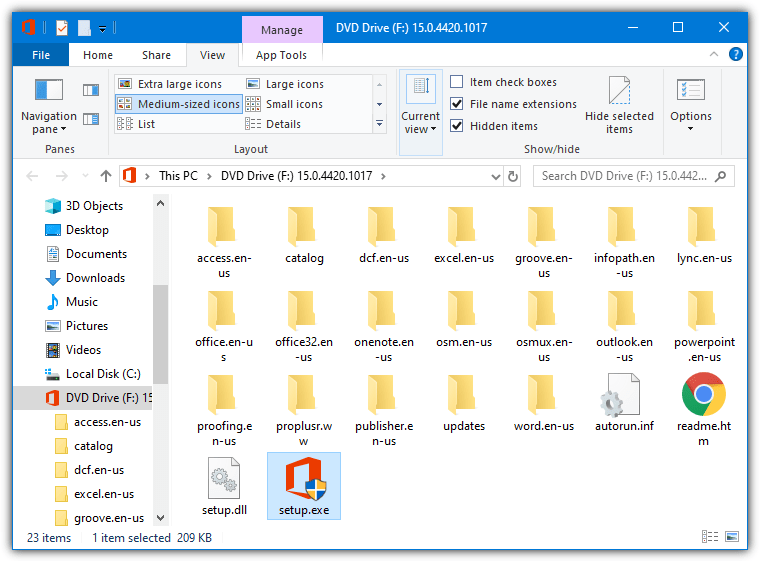Expand the layout gallery more arrow
Viewport: 760px width, 561px height.
click(x=380, y=124)
